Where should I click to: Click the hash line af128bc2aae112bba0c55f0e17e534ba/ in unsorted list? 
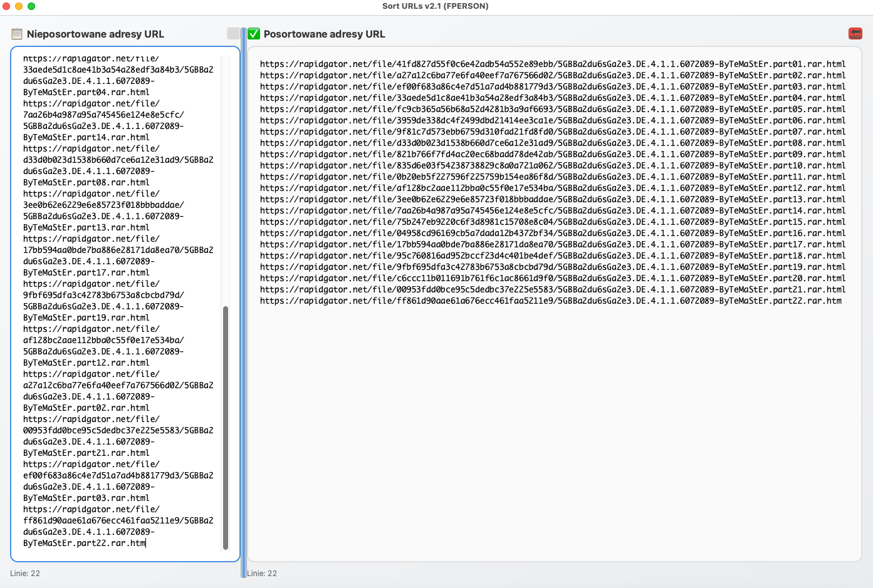coord(103,340)
